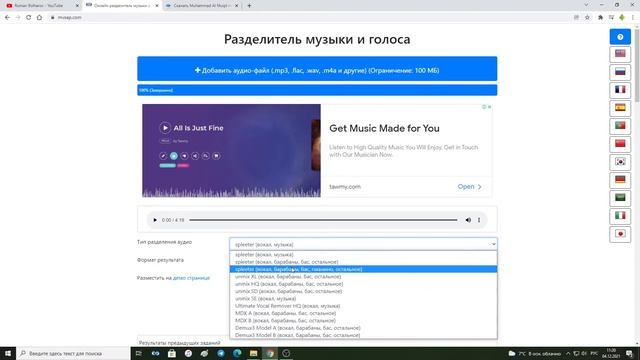Seek along the audio player progress bar

[x=323, y=220]
